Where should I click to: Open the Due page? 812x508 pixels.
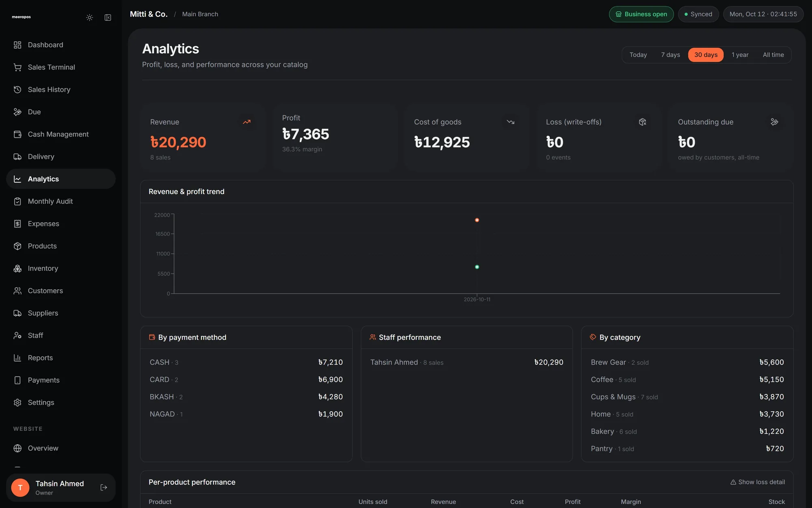[x=61, y=112]
